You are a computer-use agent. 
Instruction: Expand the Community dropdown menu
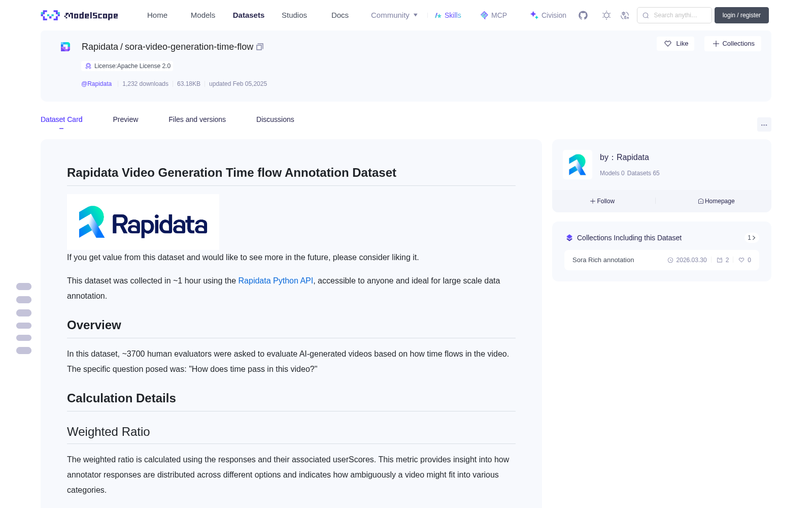394,15
